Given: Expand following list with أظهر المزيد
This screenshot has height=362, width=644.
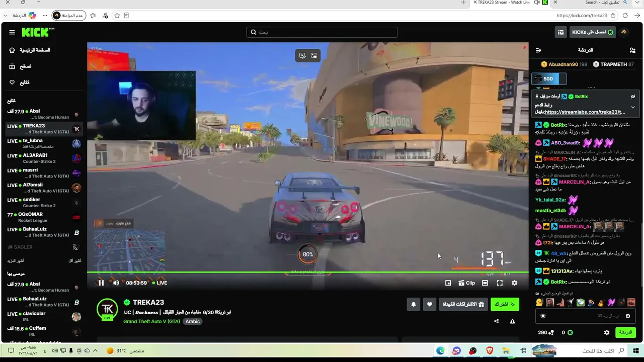Looking at the screenshot, I should tap(16, 261).
